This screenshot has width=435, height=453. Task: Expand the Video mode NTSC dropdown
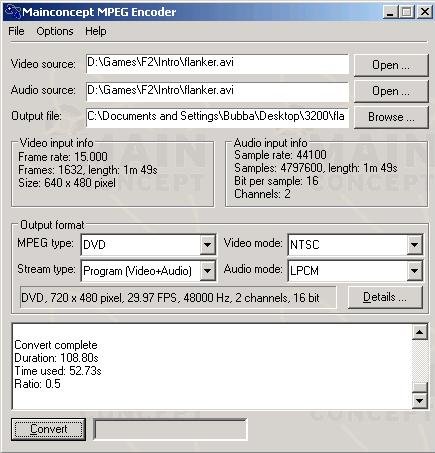pos(414,245)
